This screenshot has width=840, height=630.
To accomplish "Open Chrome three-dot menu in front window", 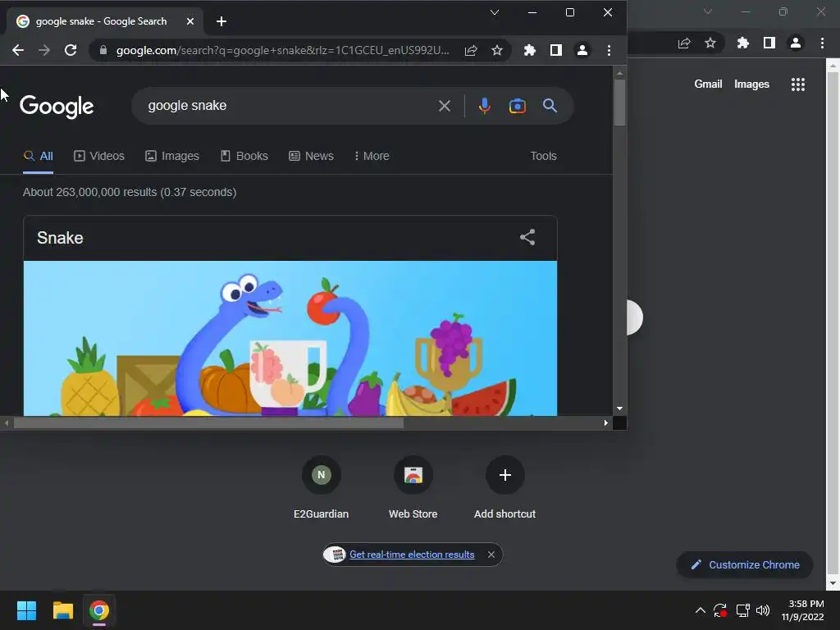I will click(609, 50).
